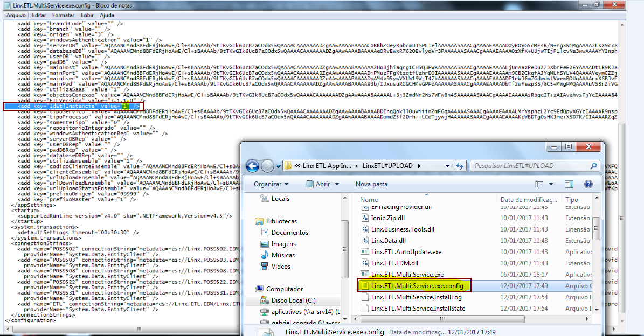Viewport: 644px width, 336px height.
Task: Click 06/01/2017 18:17 modification date
Action: point(524,275)
